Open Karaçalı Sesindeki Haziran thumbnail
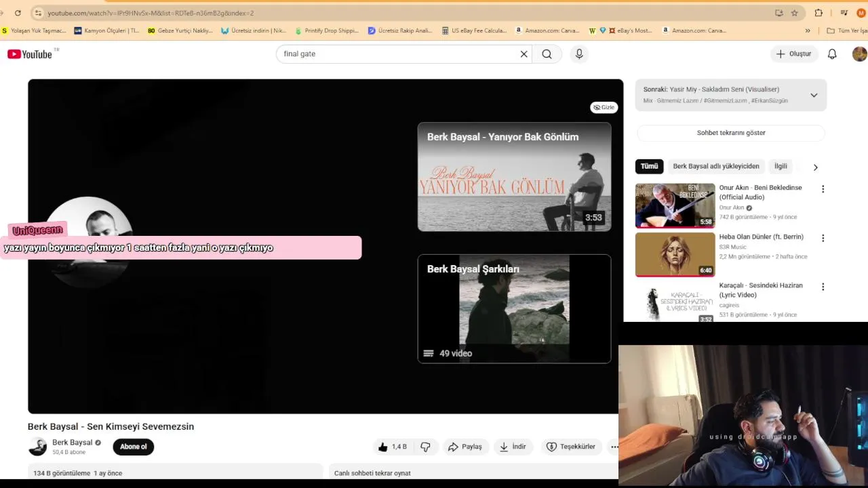868x488 pixels. (x=675, y=302)
